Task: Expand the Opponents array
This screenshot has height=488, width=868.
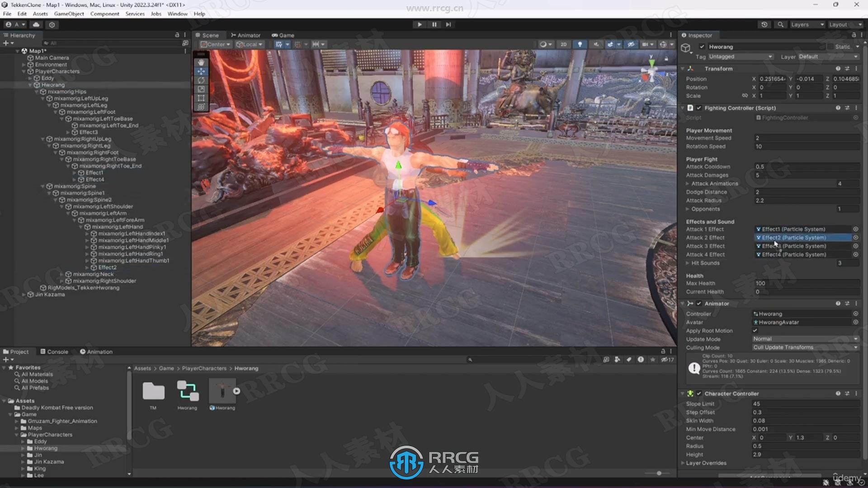Action: pyautogui.click(x=688, y=209)
